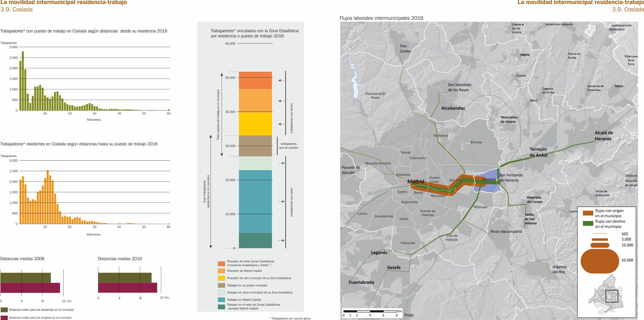Viewport: 644px width, 320px height.
Task: Click the yellow 'Proceden de otro municipio' legend swatch
Action: 221,278
